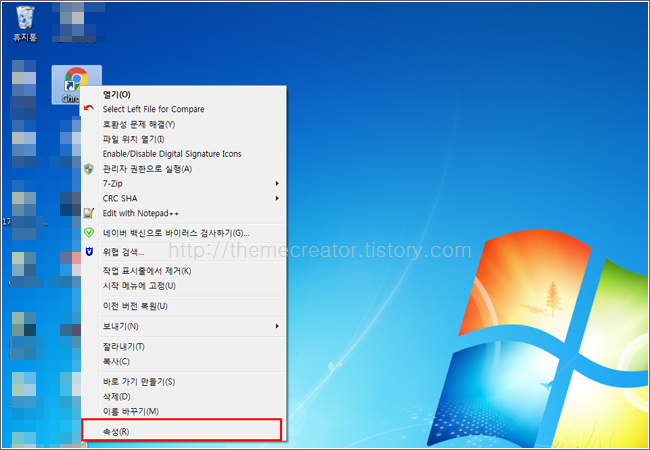This screenshot has height=450, width=650.
Task: Open the 보내기(N) submenu entry
Action: pyautogui.click(x=184, y=326)
